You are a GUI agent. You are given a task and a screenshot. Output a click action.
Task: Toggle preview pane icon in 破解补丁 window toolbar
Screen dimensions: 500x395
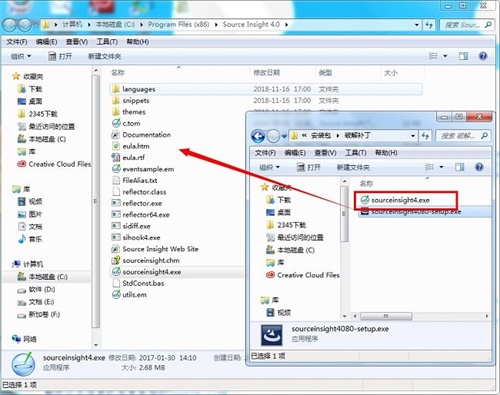pyautogui.click(x=459, y=167)
